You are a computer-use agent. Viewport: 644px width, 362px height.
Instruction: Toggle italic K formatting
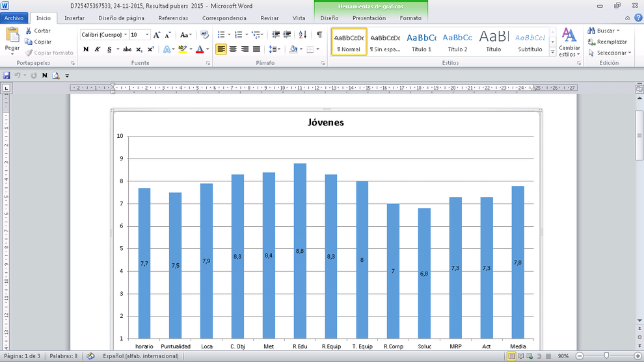pyautogui.click(x=98, y=49)
